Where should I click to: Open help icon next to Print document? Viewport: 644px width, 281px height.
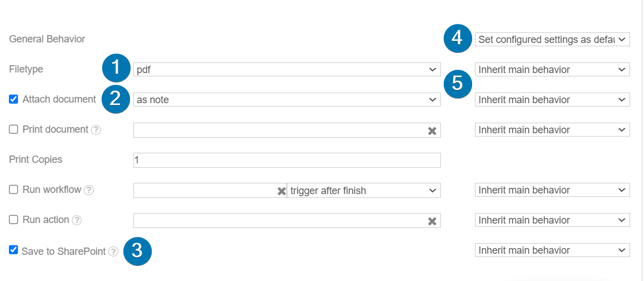[x=95, y=130]
